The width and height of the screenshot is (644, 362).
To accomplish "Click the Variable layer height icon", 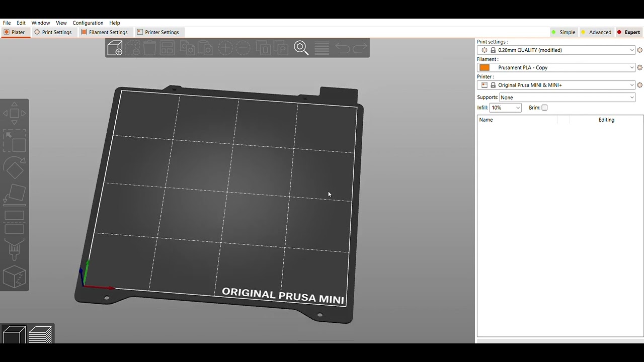I will coord(321,48).
